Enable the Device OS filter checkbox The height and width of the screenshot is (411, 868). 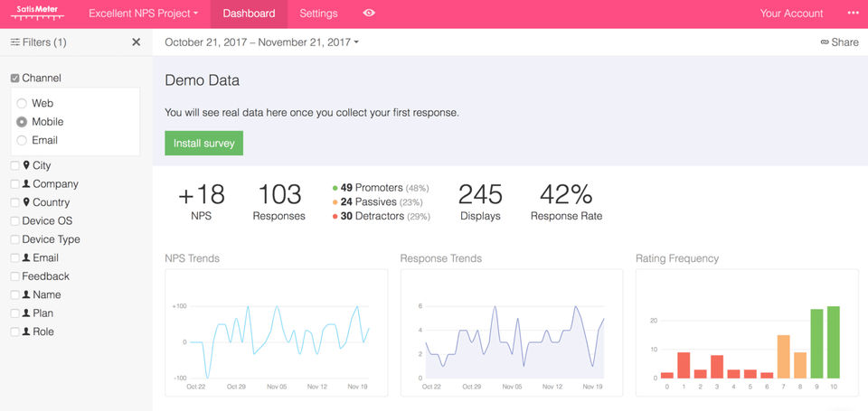(x=14, y=221)
